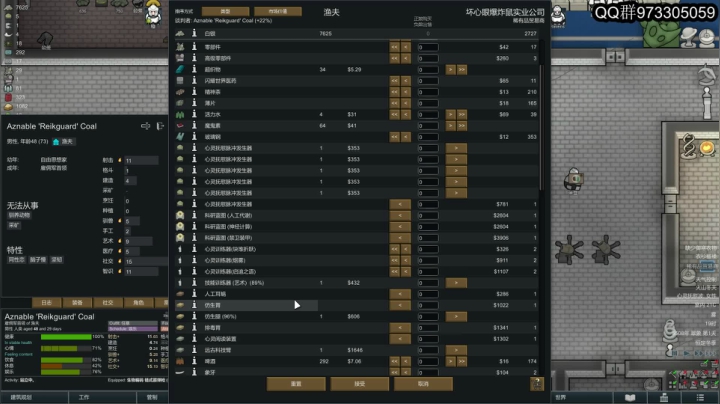
Task: Click the 社交 skill bar showing 15
Action: point(146,261)
